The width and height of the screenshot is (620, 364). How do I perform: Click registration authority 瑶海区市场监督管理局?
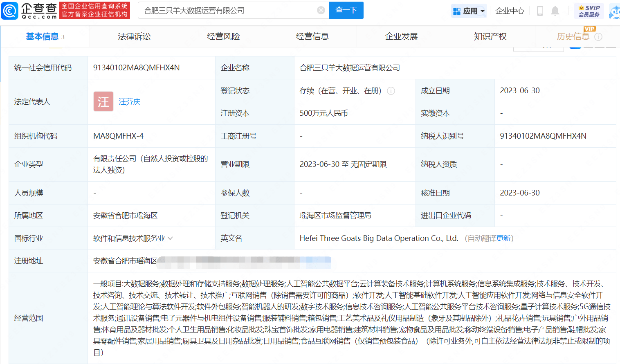tap(335, 216)
